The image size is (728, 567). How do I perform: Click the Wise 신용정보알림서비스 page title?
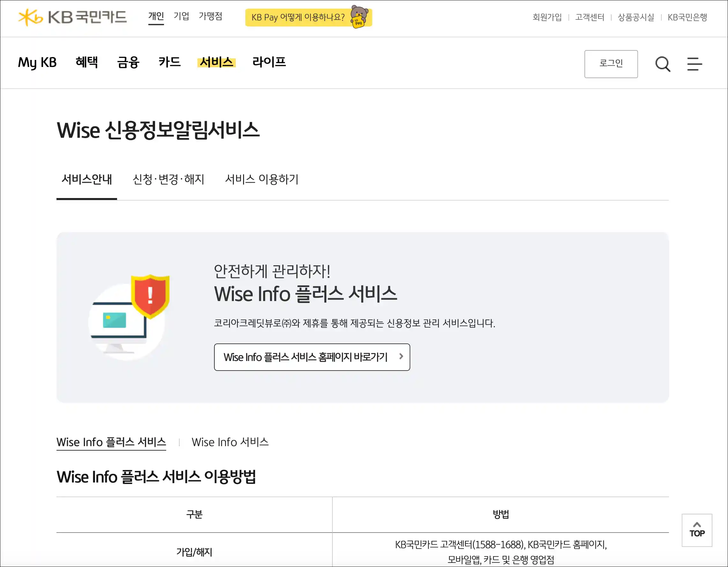[158, 130]
